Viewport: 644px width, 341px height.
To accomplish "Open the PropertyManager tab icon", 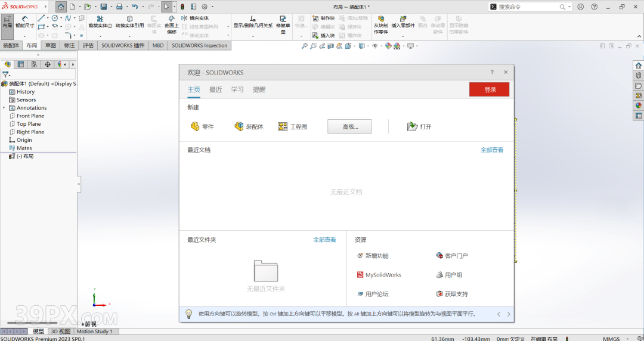I will (x=20, y=64).
